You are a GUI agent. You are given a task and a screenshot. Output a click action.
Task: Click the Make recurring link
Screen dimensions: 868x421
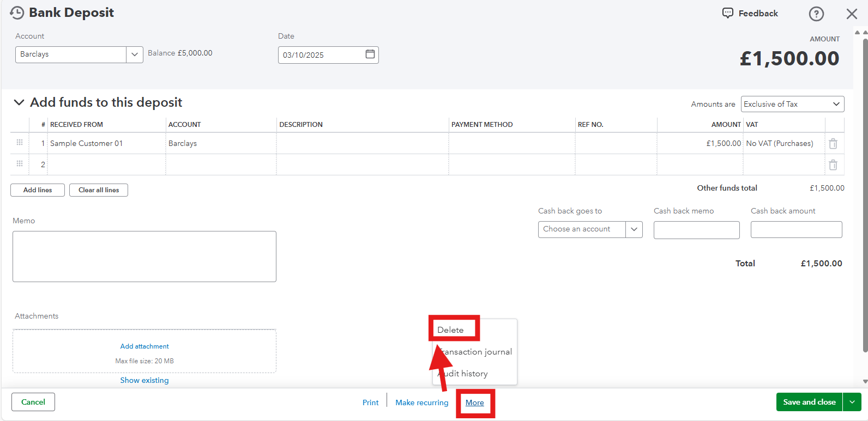[421, 402]
